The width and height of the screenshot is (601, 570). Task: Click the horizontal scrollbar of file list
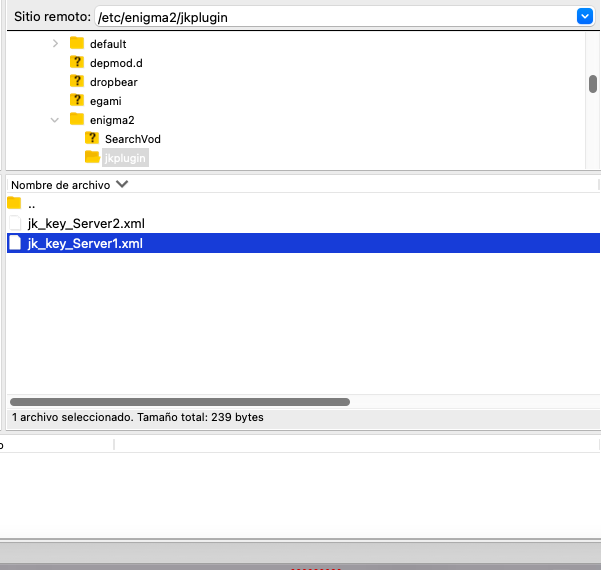tap(180, 402)
